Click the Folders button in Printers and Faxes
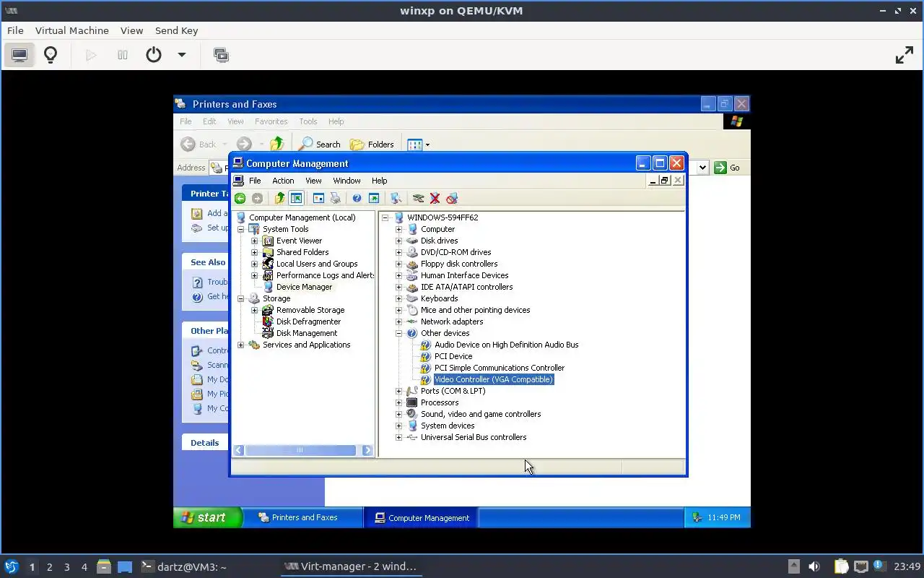This screenshot has width=924, height=578. (x=372, y=144)
